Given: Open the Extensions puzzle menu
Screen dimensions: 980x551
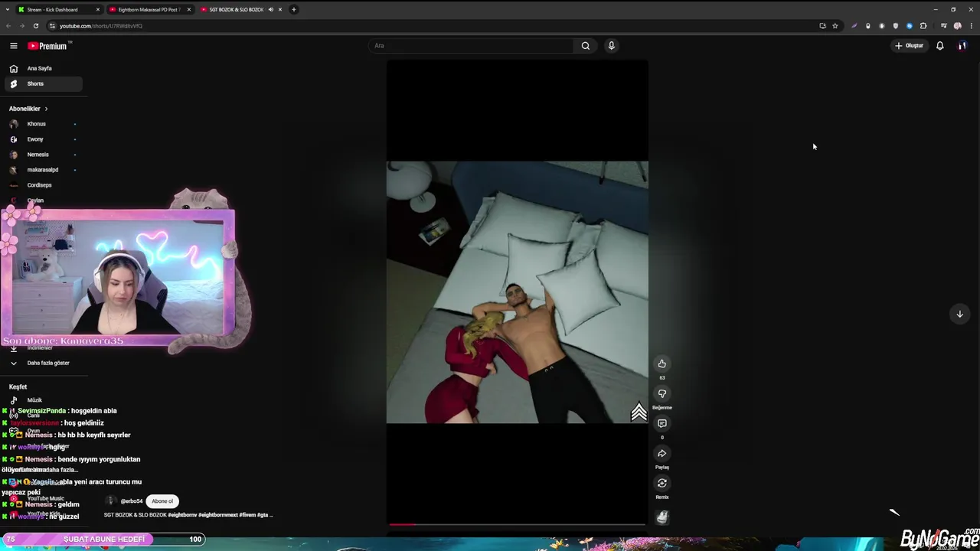Looking at the screenshot, I should tap(923, 26).
